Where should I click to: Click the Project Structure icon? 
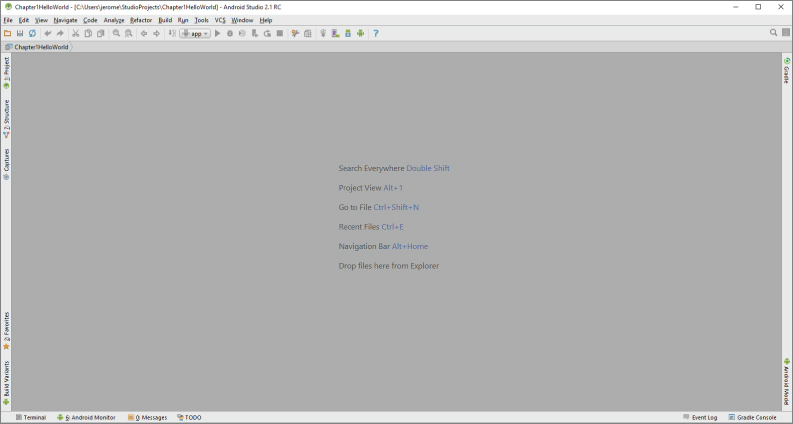[x=307, y=33]
